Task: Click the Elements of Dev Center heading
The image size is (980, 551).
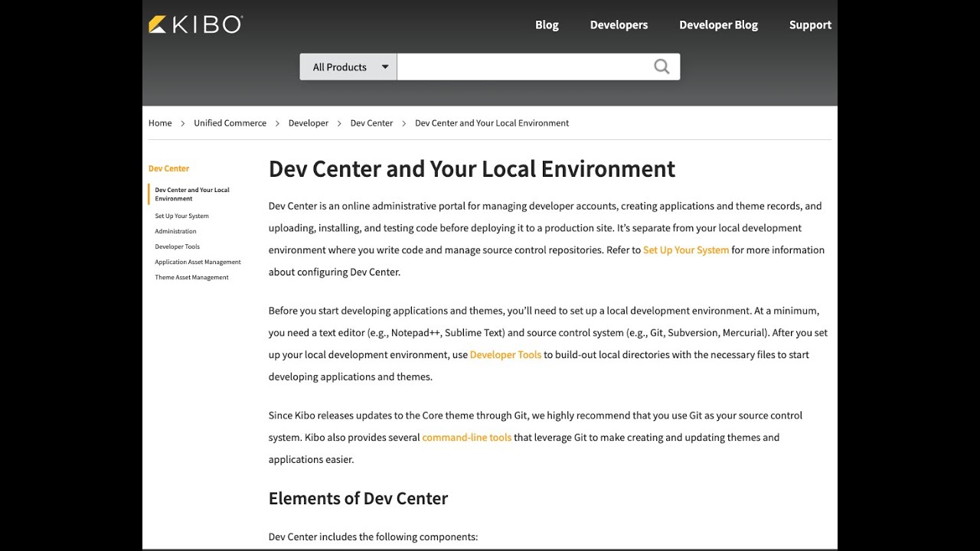Action: click(358, 498)
